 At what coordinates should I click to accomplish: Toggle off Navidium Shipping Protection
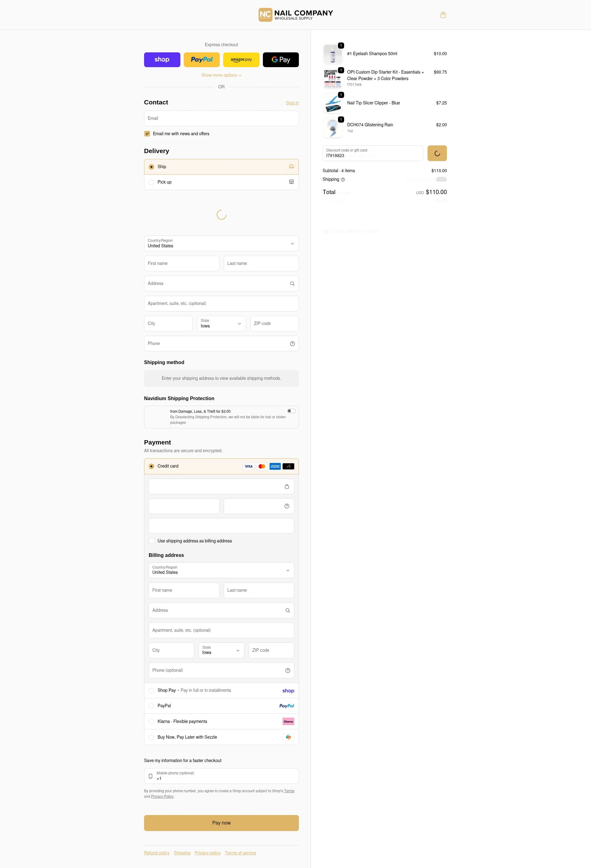tap(291, 411)
